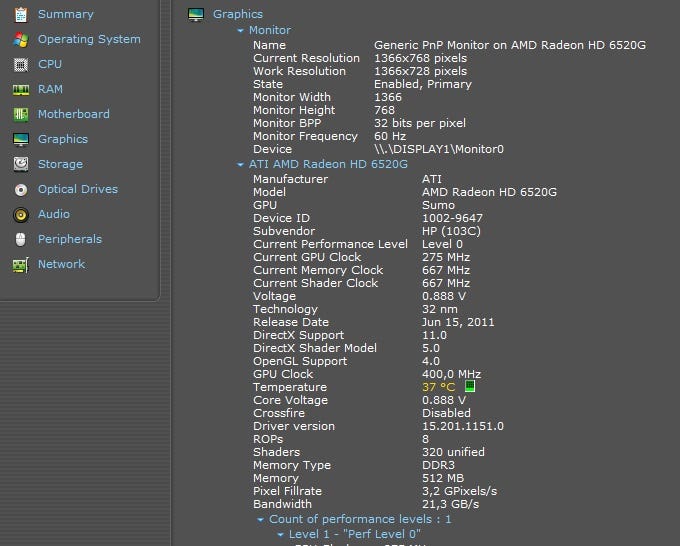Collapse Level 1 Perf Level 0 entry
Viewport: 680px width, 546px height.
(x=281, y=535)
